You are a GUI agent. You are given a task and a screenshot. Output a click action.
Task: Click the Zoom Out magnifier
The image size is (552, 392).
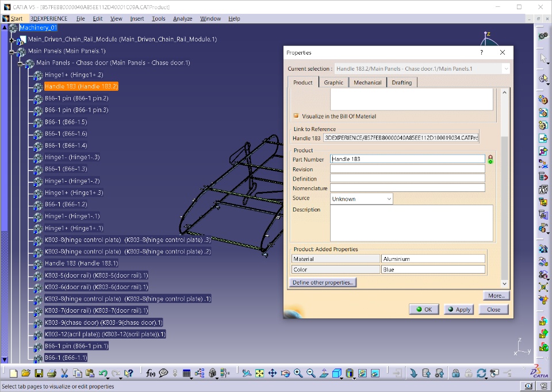click(x=311, y=373)
